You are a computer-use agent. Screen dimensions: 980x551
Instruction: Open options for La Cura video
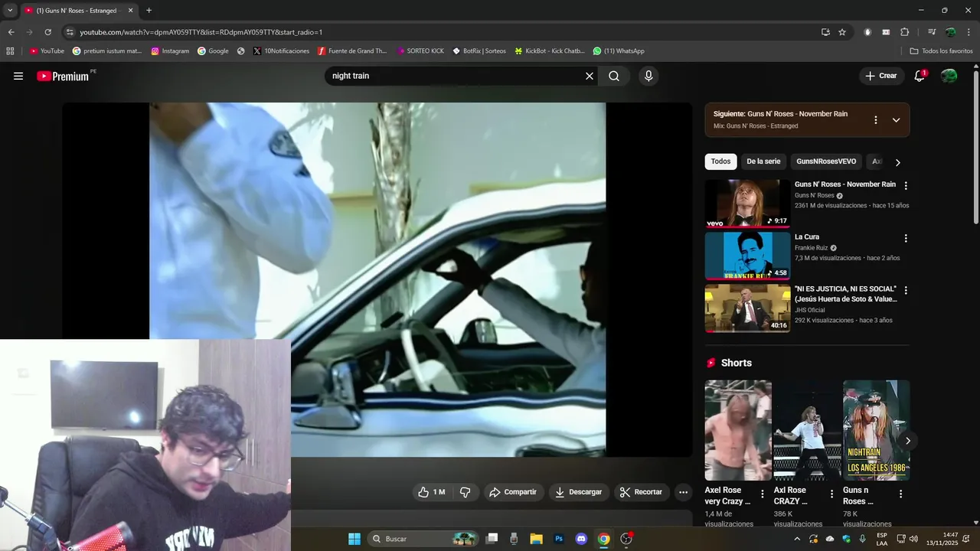(x=906, y=239)
